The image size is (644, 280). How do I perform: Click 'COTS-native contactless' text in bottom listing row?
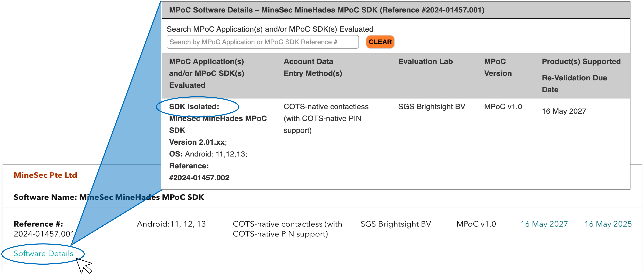[x=287, y=229]
